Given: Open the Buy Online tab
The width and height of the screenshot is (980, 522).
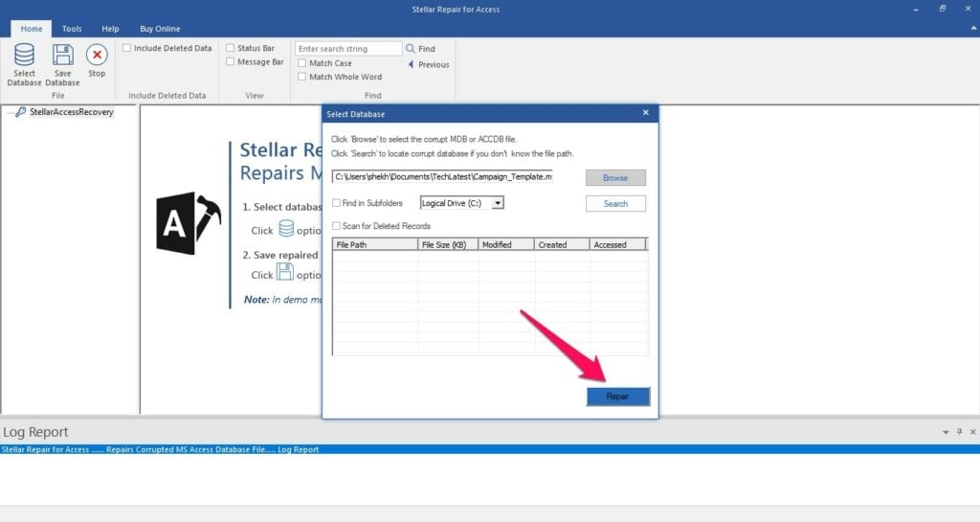Looking at the screenshot, I should click(160, 29).
